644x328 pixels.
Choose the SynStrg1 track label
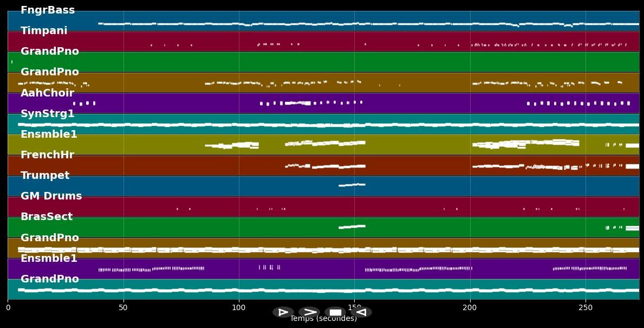tap(48, 114)
